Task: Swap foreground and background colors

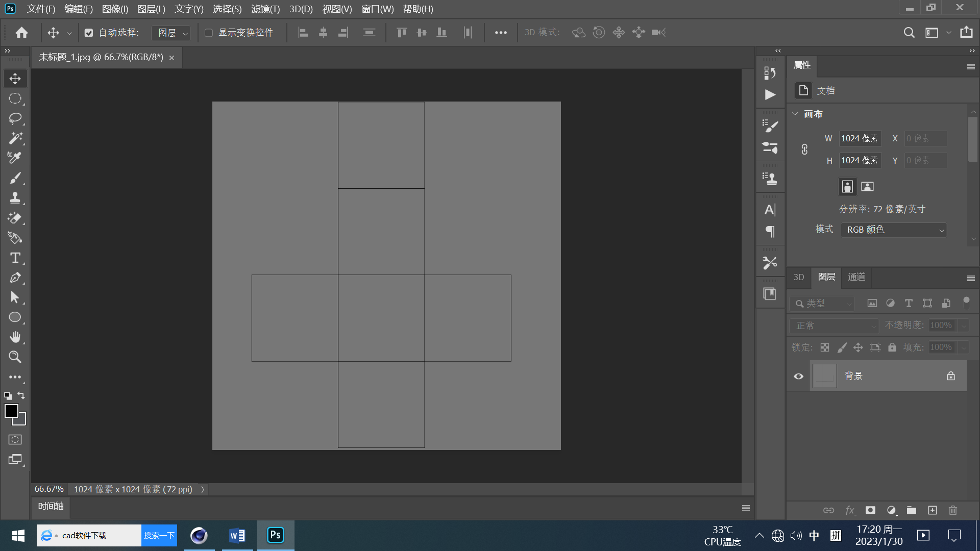Action: (x=21, y=395)
